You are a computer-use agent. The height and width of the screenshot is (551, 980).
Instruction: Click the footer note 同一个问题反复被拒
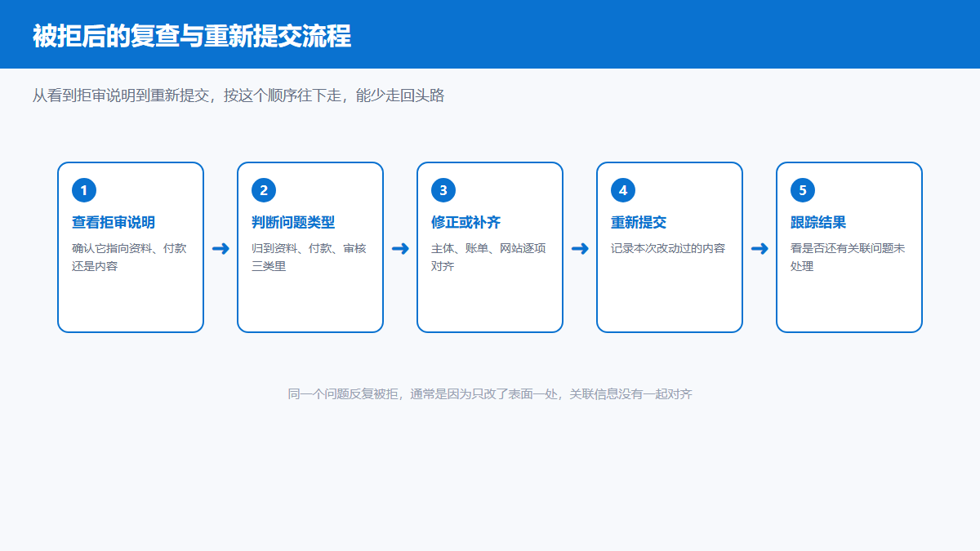(x=490, y=394)
